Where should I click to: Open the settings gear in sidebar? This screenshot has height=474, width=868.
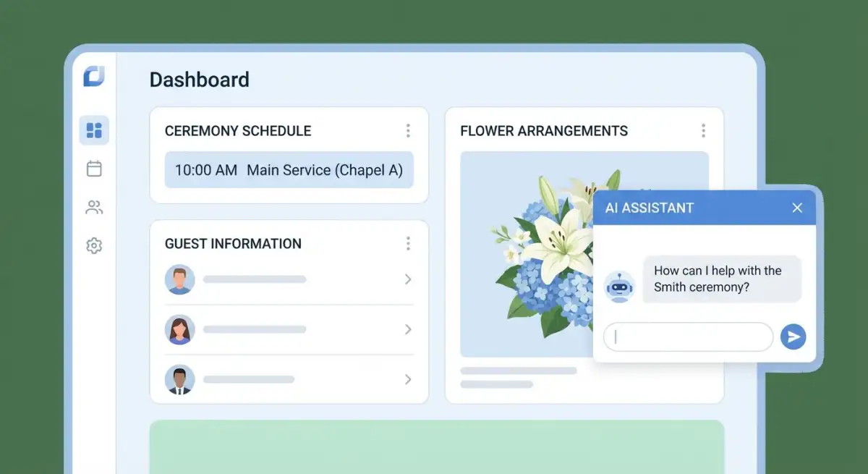click(x=94, y=246)
